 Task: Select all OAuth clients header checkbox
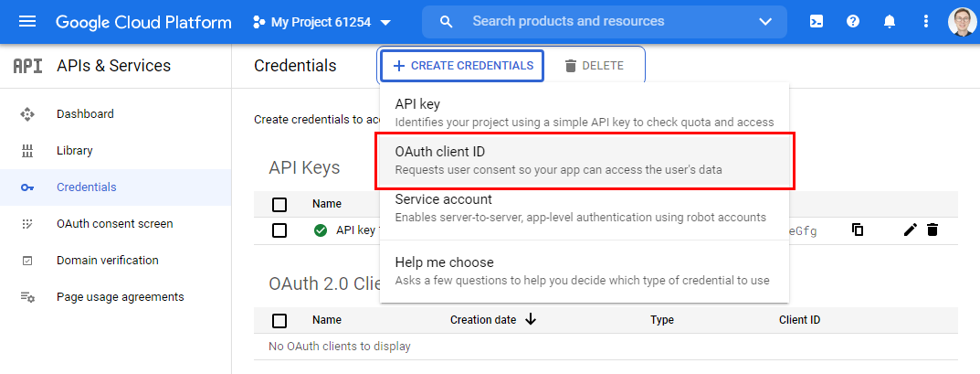[x=279, y=320]
